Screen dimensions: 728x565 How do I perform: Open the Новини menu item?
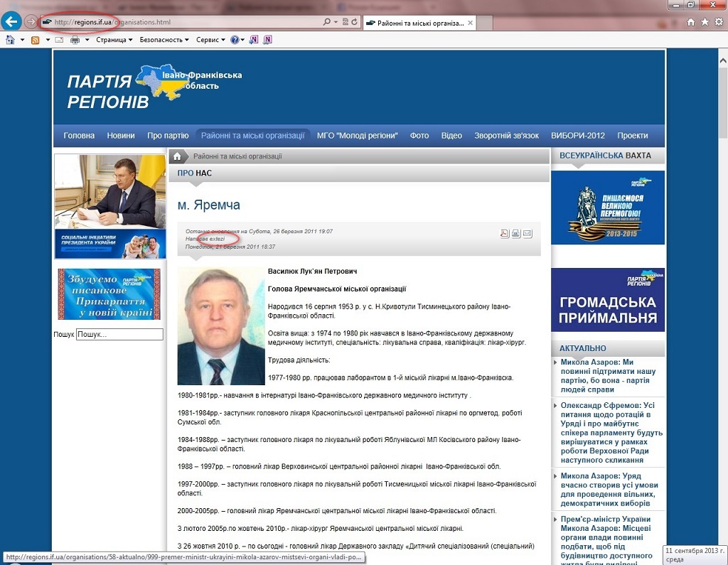pyautogui.click(x=121, y=136)
